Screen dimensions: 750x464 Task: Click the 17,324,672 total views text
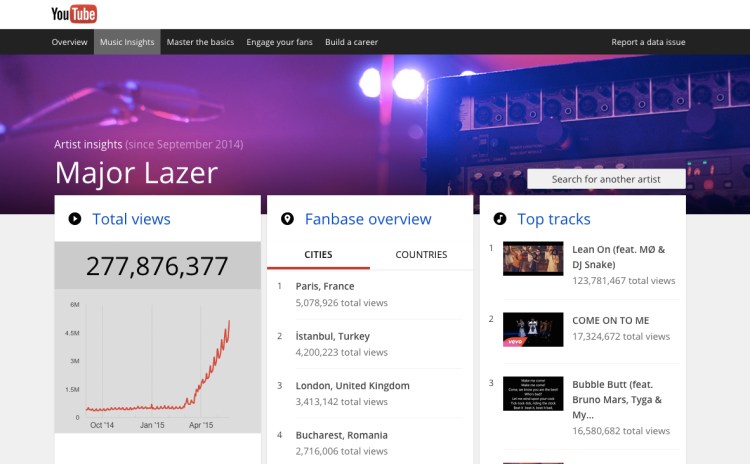pos(621,336)
